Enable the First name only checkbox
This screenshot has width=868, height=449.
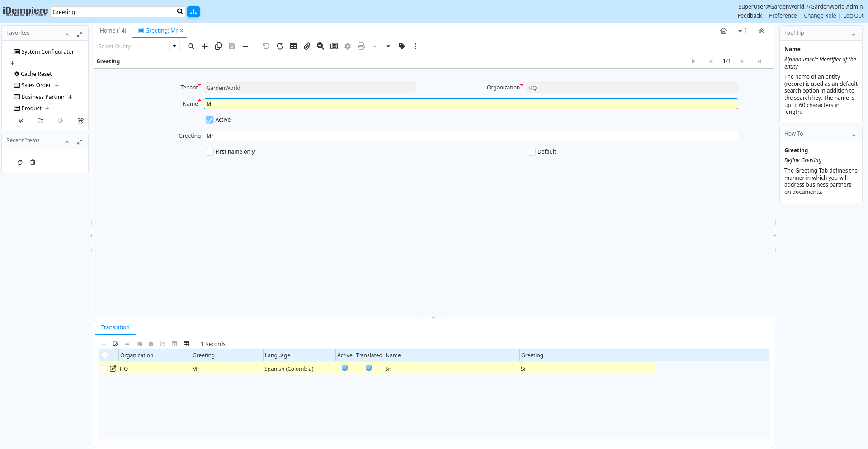point(210,152)
